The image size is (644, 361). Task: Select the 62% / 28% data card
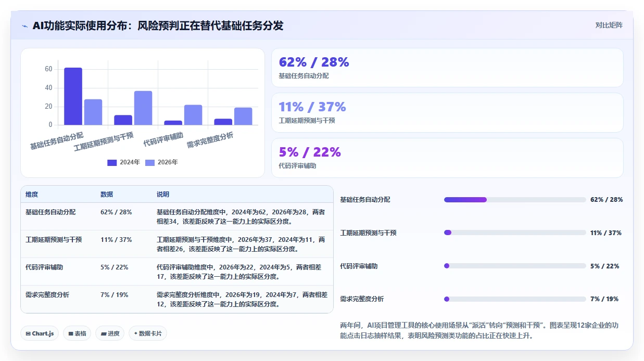click(447, 68)
